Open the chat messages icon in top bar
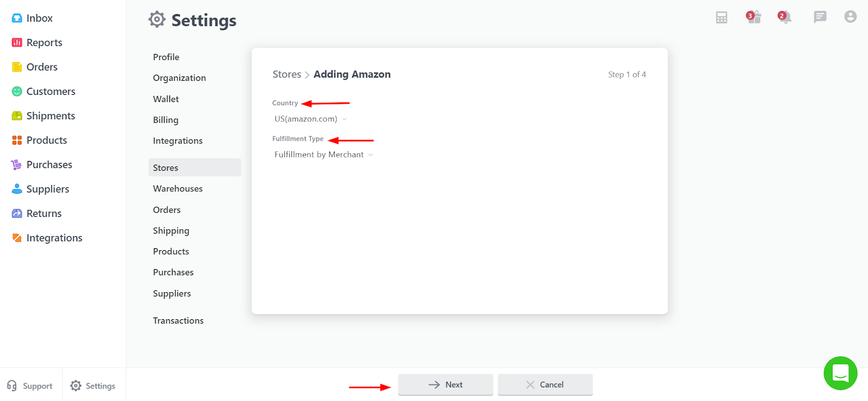This screenshot has height=401, width=868. point(820,17)
